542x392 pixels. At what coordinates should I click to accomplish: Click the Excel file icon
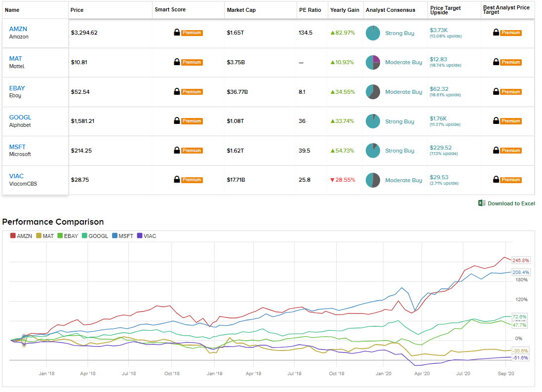coord(481,203)
